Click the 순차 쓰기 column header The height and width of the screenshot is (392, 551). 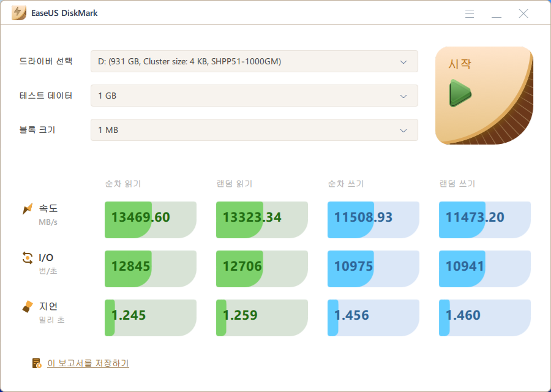pos(346,184)
